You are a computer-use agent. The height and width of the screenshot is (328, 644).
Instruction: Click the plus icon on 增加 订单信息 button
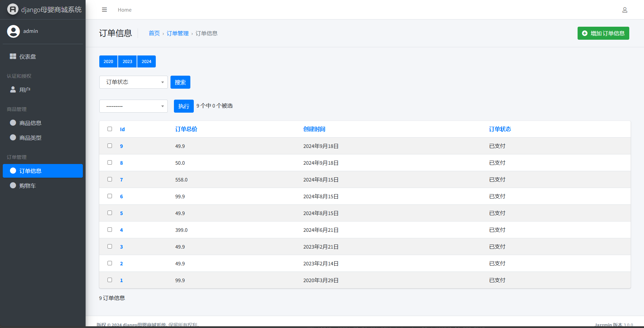click(x=585, y=33)
